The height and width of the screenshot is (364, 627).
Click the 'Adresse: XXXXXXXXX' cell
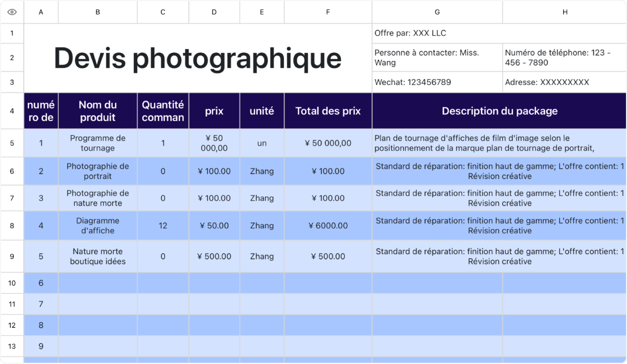click(x=565, y=82)
